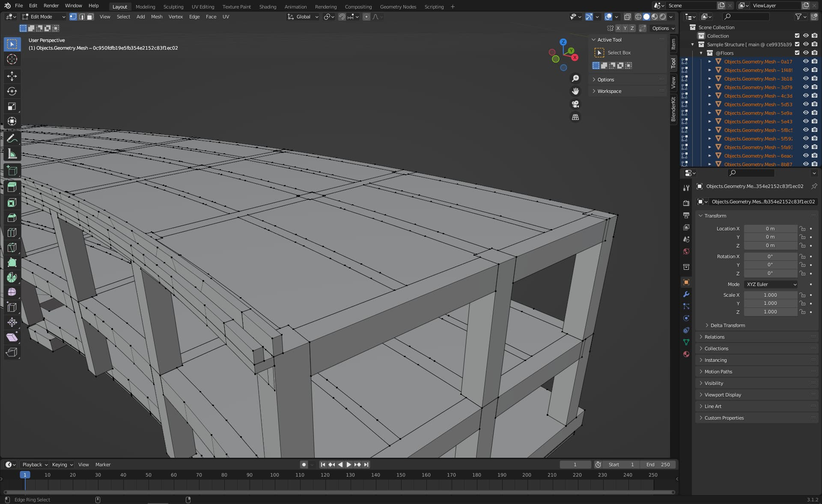
Task: Select the Bevel tool
Action: [x=12, y=218]
